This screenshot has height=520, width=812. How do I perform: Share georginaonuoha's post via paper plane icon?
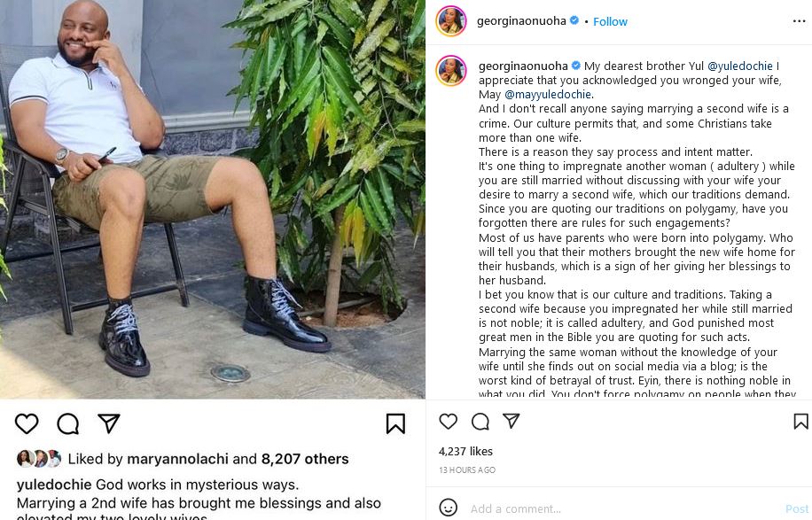tap(511, 422)
